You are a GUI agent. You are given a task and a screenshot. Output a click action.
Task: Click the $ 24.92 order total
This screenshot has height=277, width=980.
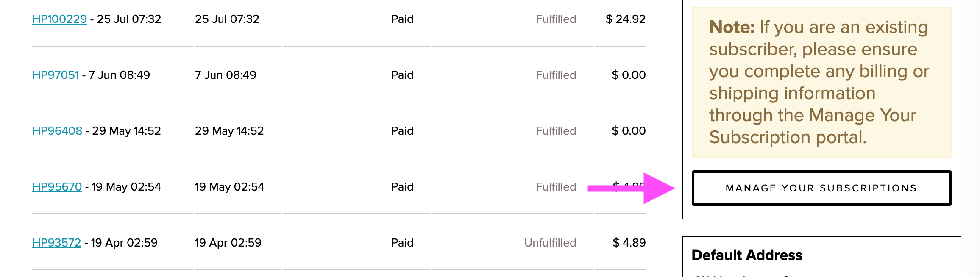(626, 19)
